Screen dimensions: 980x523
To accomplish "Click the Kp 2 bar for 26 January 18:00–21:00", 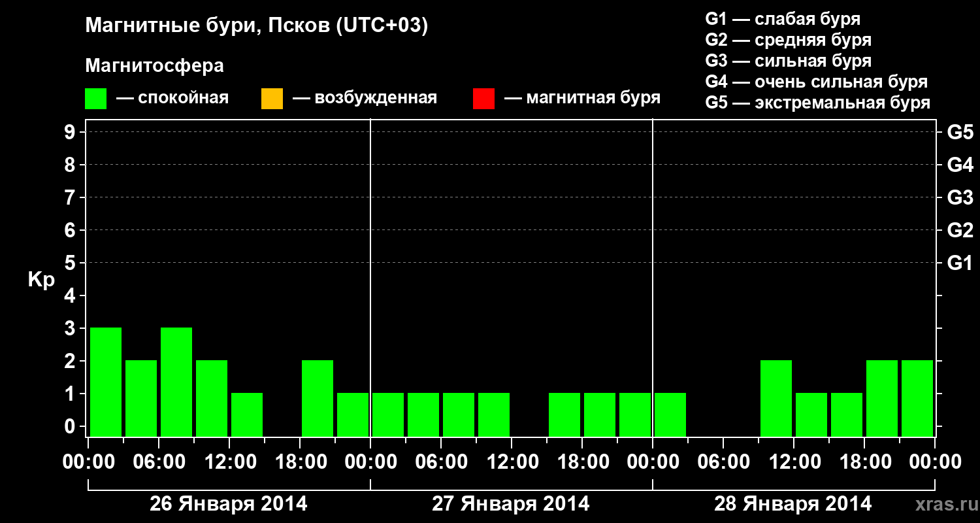I will coord(318,398).
